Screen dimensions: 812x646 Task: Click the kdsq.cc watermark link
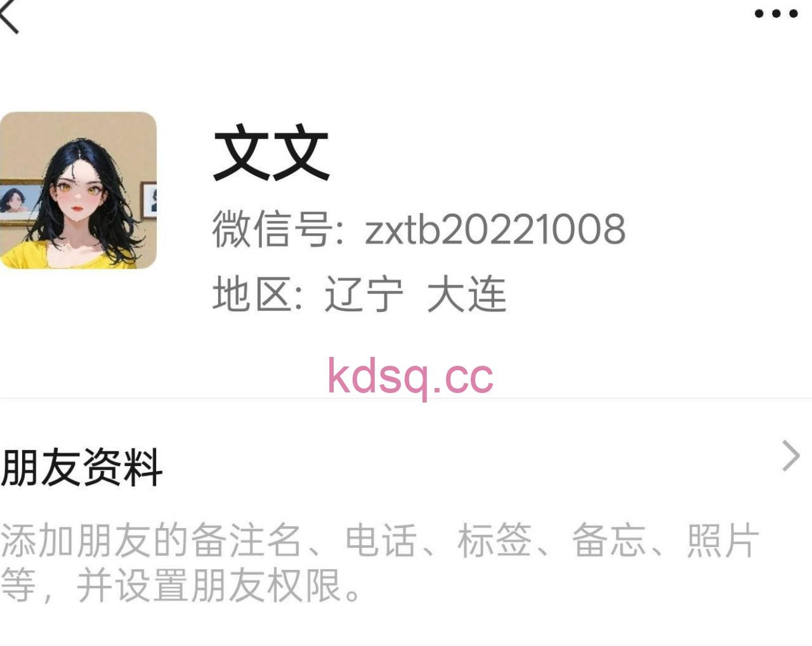pos(410,376)
